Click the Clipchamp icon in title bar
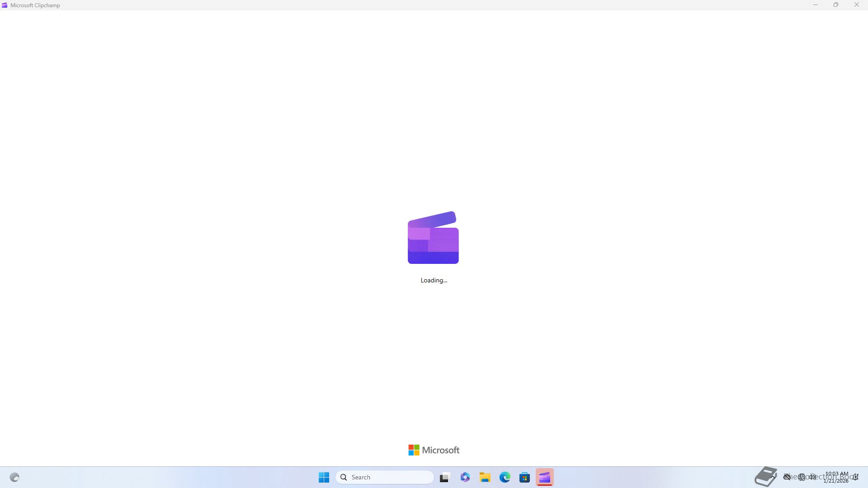Image resolution: width=868 pixels, height=488 pixels. pos(5,5)
